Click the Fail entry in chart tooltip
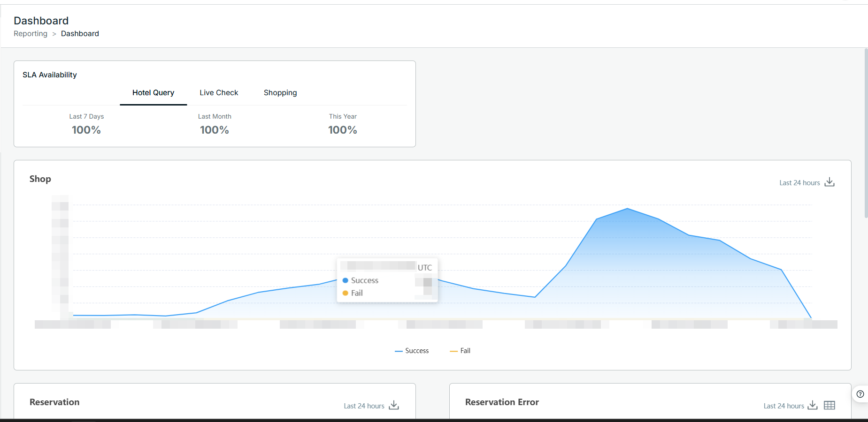The width and height of the screenshot is (868, 422). 353,293
